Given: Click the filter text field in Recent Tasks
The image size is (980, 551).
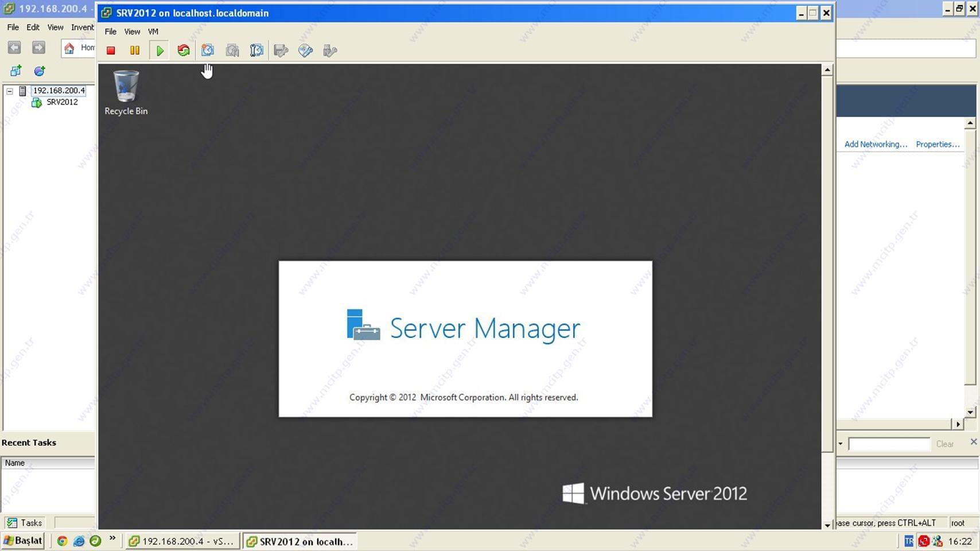Looking at the screenshot, I should (889, 444).
